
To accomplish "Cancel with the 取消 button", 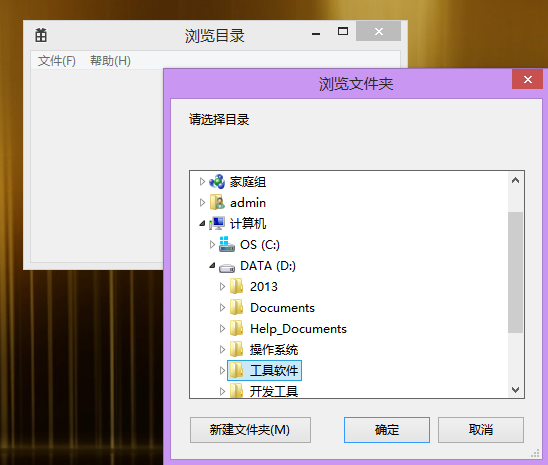I will pyautogui.click(x=481, y=430).
